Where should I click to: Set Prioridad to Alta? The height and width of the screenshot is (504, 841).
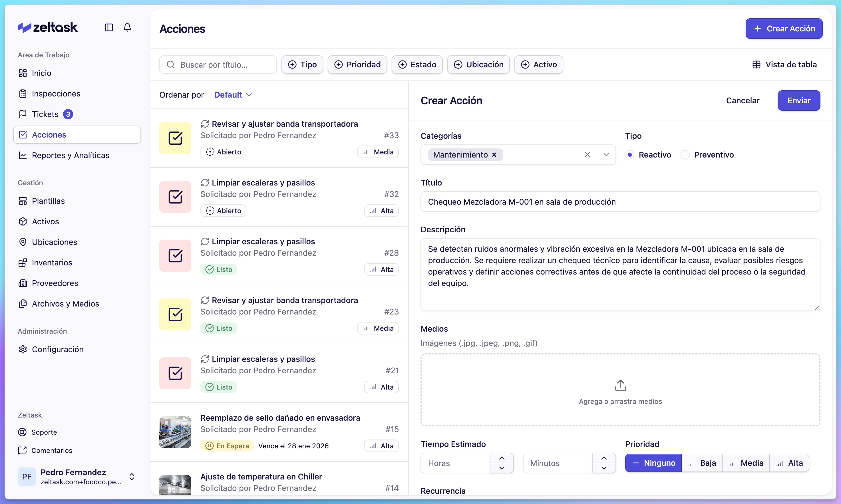789,463
